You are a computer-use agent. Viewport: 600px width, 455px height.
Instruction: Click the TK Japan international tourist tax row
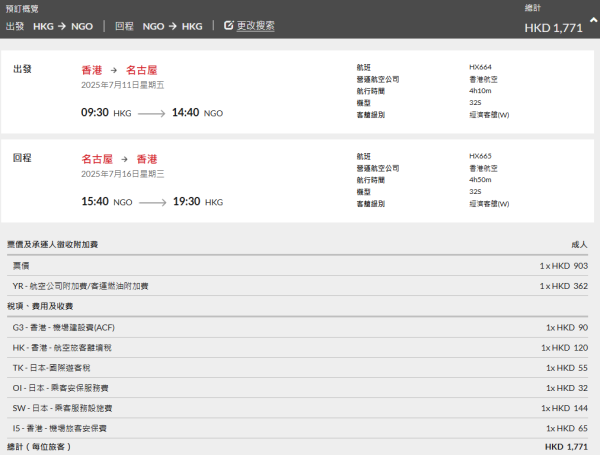coord(297,368)
